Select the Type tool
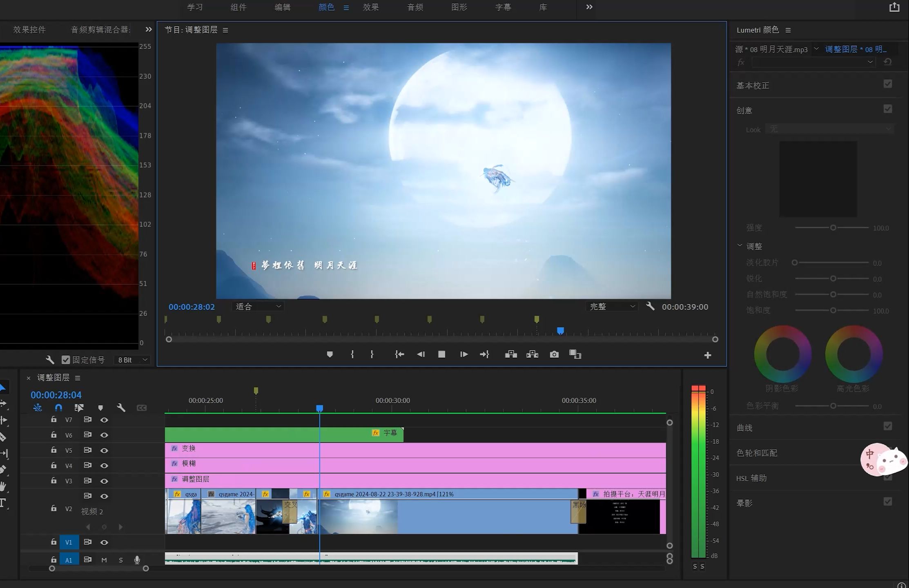Viewport: 909px width, 588px height. (3, 503)
